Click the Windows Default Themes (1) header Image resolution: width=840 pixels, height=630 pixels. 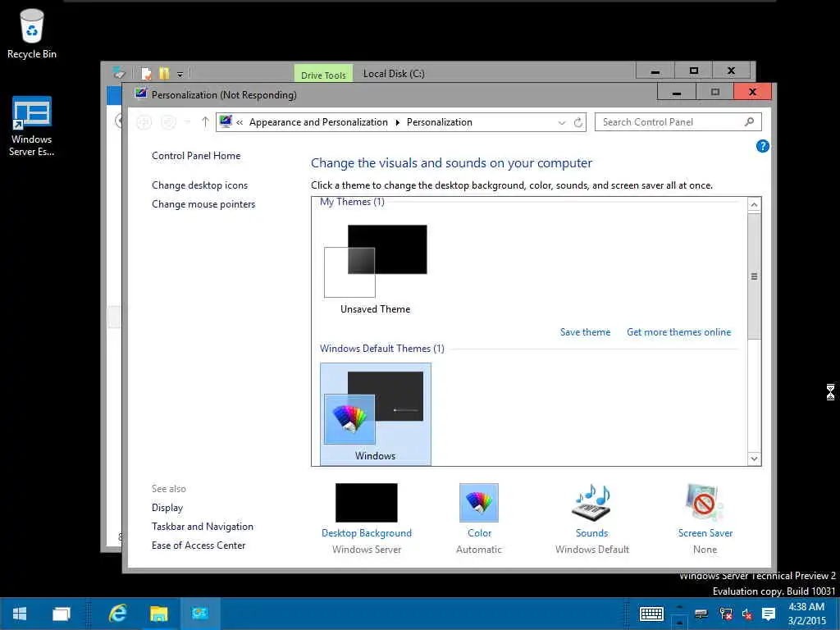[382, 349]
